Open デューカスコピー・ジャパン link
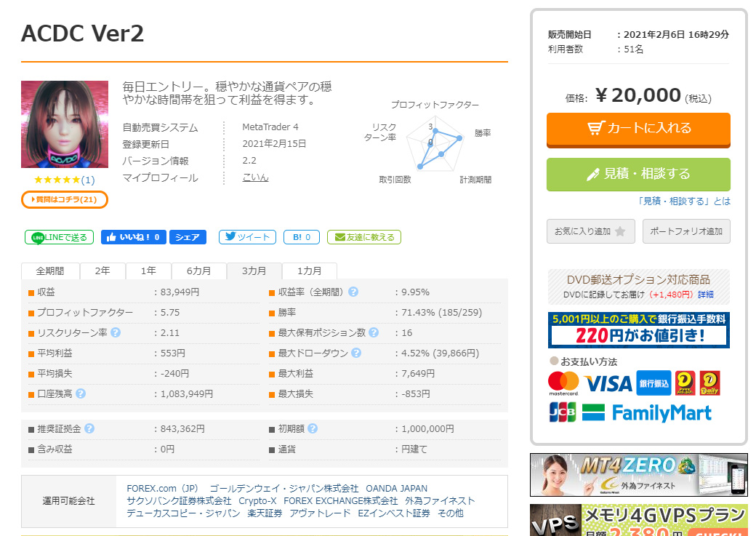The height and width of the screenshot is (536, 756). pos(183,513)
